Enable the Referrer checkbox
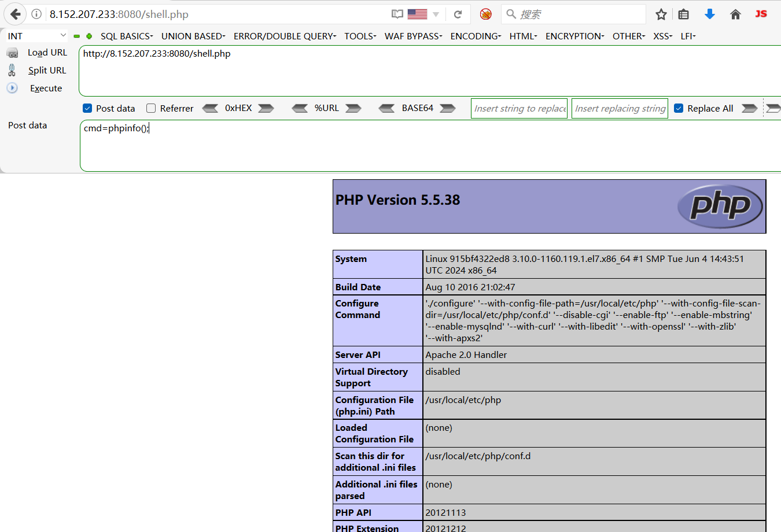This screenshot has width=781, height=532. click(x=151, y=108)
